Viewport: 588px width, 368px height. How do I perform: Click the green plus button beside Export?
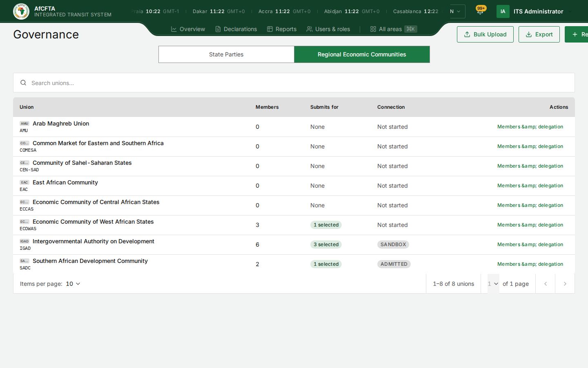click(577, 34)
